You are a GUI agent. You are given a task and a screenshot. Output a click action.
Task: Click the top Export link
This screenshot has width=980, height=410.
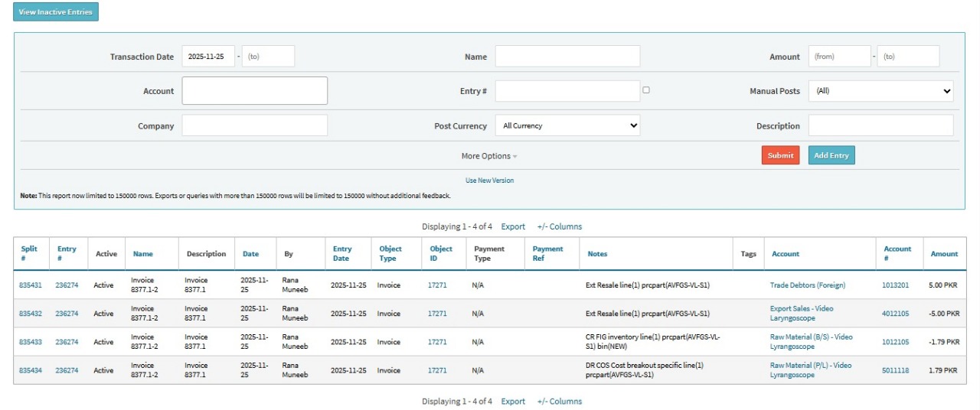(x=513, y=226)
